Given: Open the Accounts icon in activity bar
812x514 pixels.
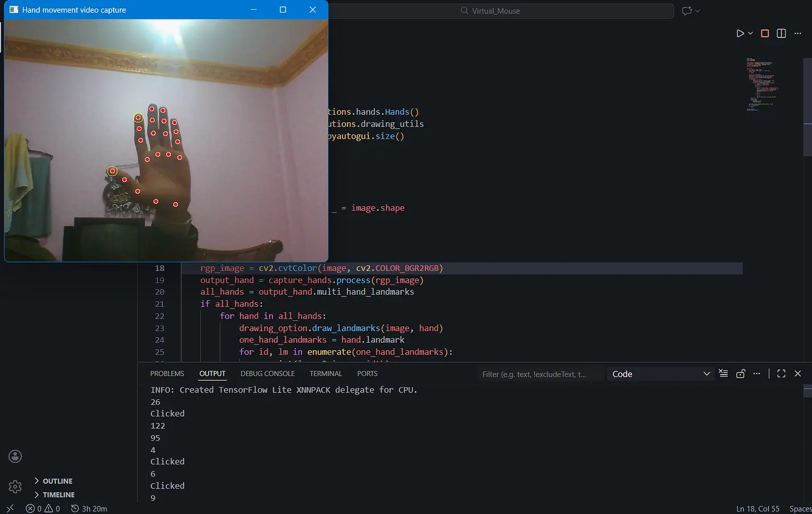Looking at the screenshot, I should pyautogui.click(x=15, y=456).
